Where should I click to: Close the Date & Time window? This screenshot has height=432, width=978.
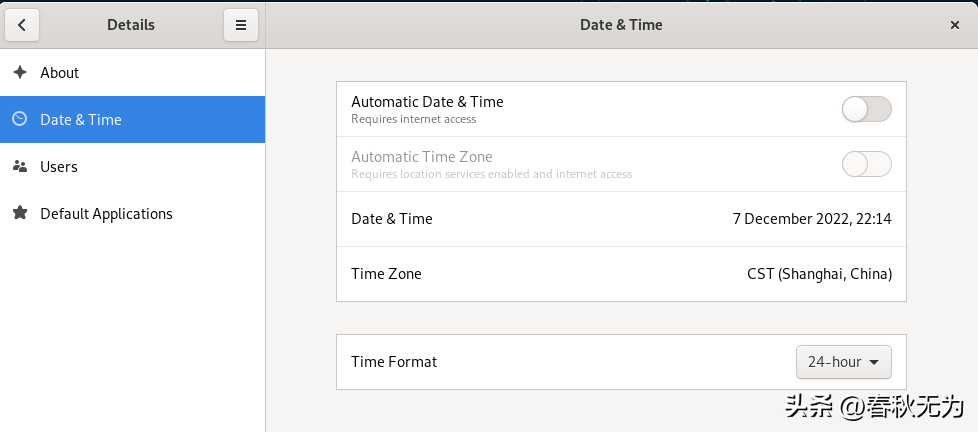point(954,25)
